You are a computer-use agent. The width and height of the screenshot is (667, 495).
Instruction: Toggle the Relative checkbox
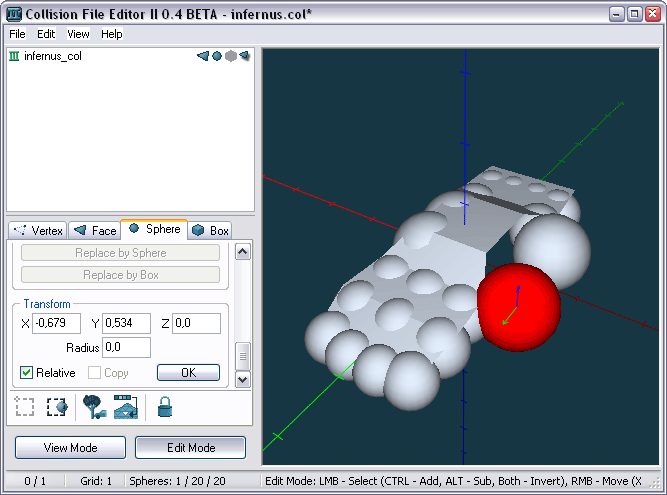coord(26,373)
